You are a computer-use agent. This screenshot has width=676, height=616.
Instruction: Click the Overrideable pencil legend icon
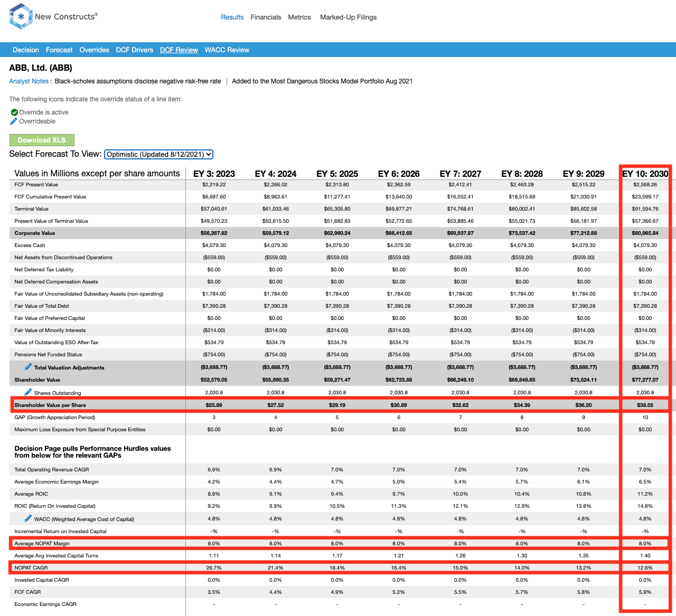pyautogui.click(x=14, y=121)
